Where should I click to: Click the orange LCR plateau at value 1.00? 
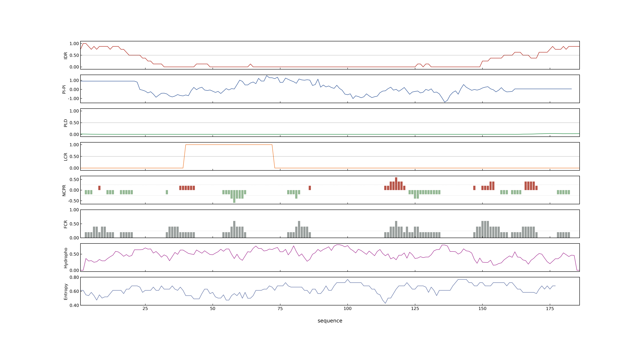click(x=229, y=145)
